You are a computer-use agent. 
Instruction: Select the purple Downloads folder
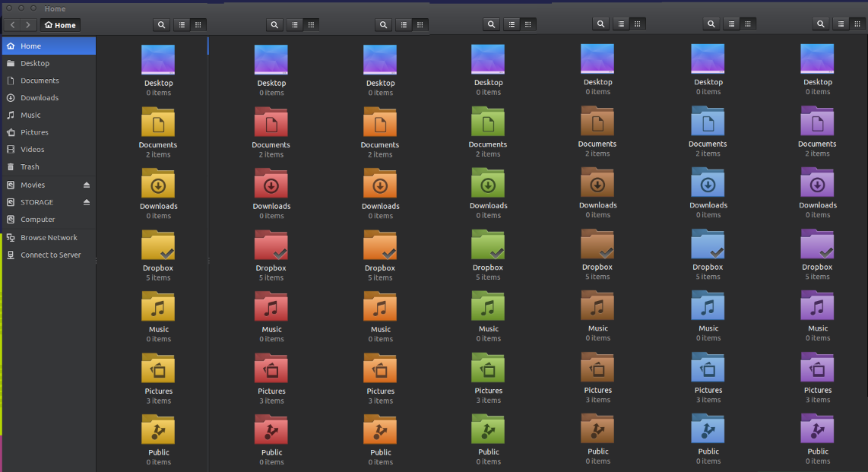click(818, 182)
